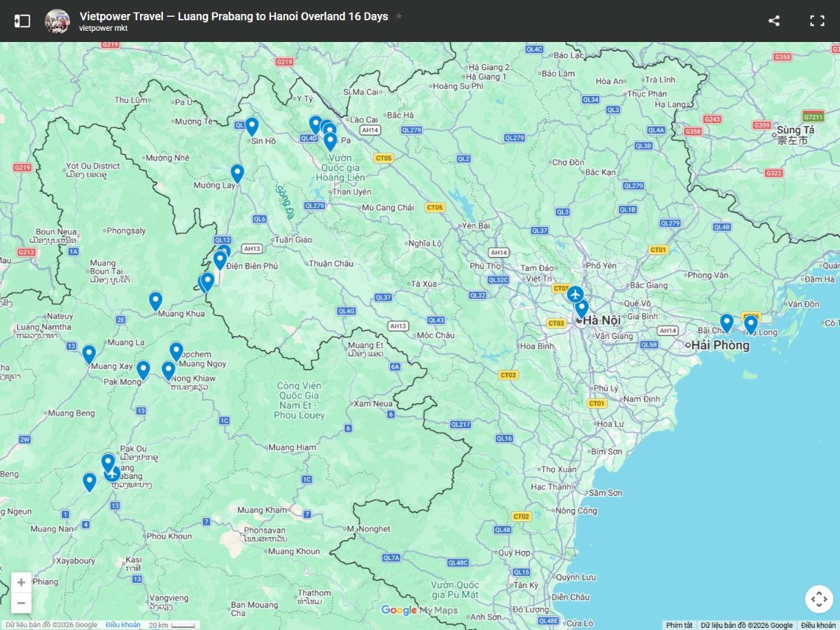Click the Mộc Châu town label
Screen dimensions: 840x630
435,335
